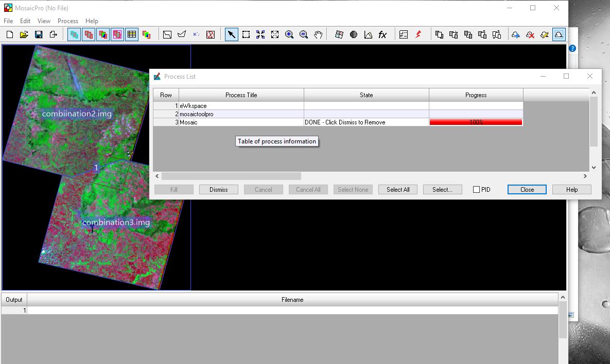Toggle the cloud outline button in toolbar
610x364 pixels.
pyautogui.click(x=559, y=34)
